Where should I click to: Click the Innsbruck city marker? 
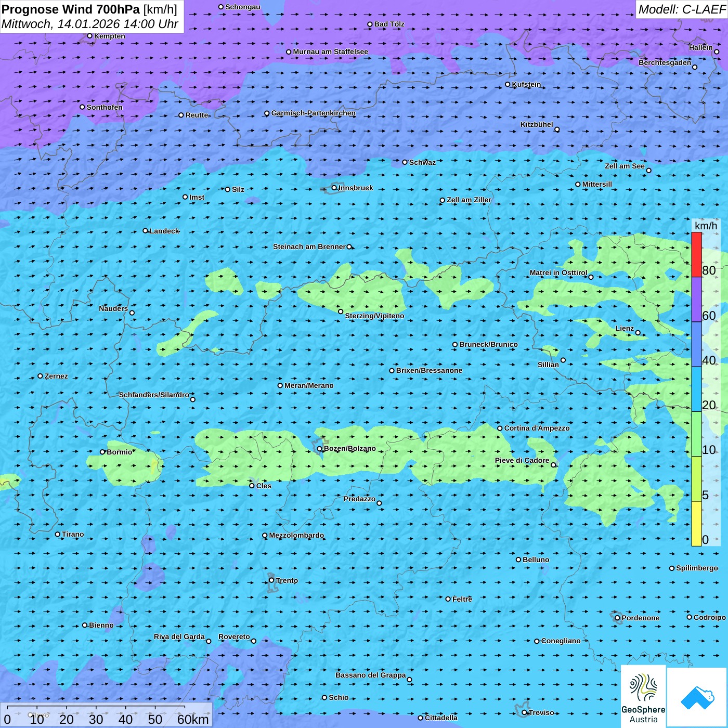[x=334, y=188]
